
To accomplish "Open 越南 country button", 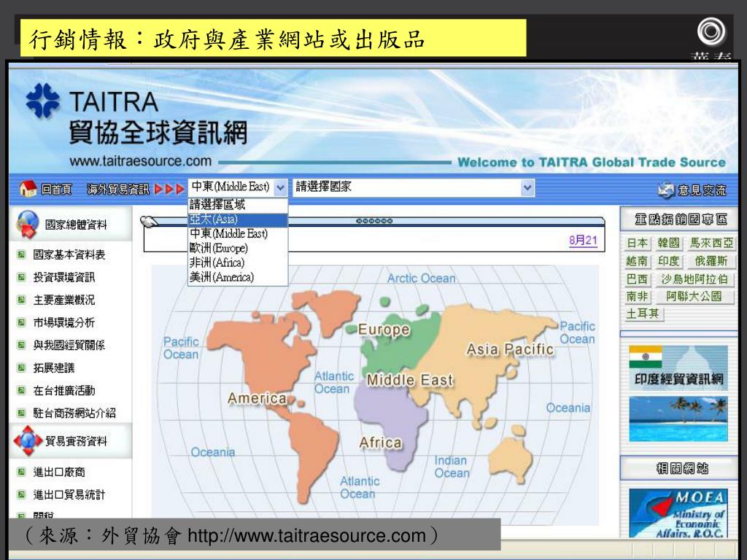I will point(637,261).
